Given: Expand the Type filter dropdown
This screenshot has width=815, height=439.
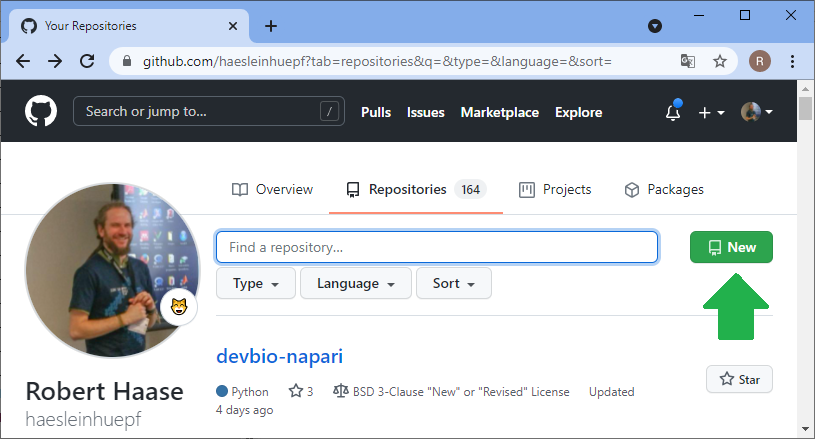Looking at the screenshot, I should [255, 283].
